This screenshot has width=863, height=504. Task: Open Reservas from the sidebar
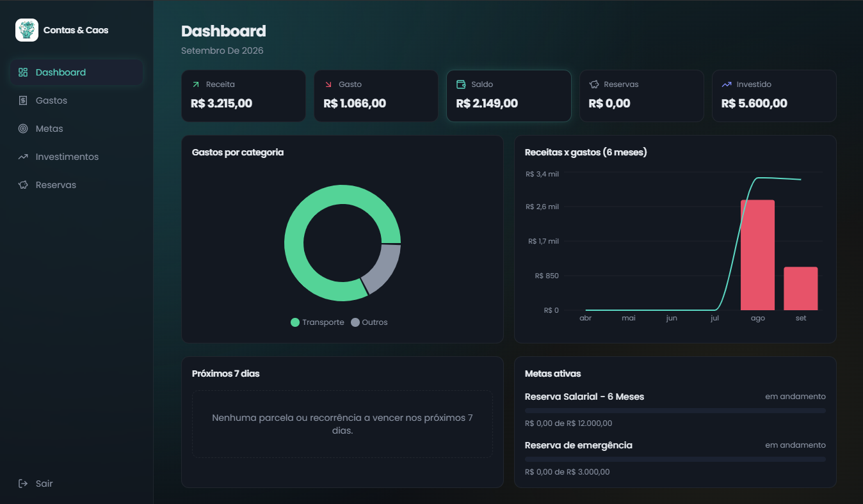coord(77,185)
